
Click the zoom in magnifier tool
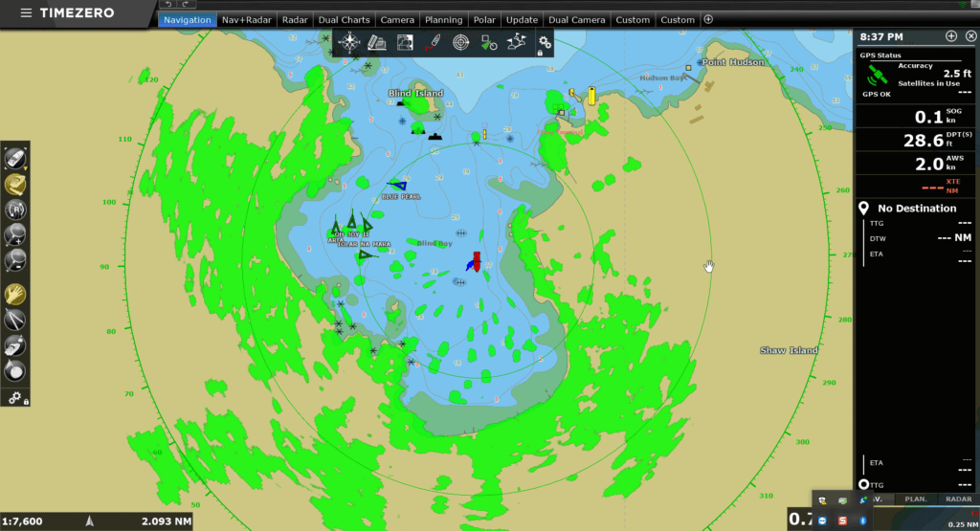click(15, 235)
